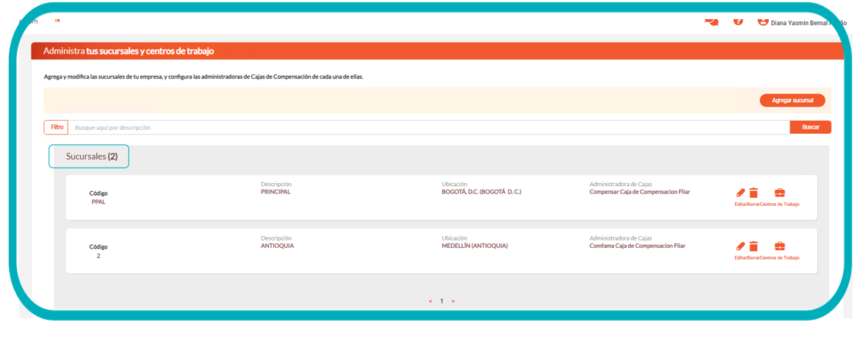Go to previous page arrow
Image resolution: width=868 pixels, height=339 pixels.
click(430, 301)
